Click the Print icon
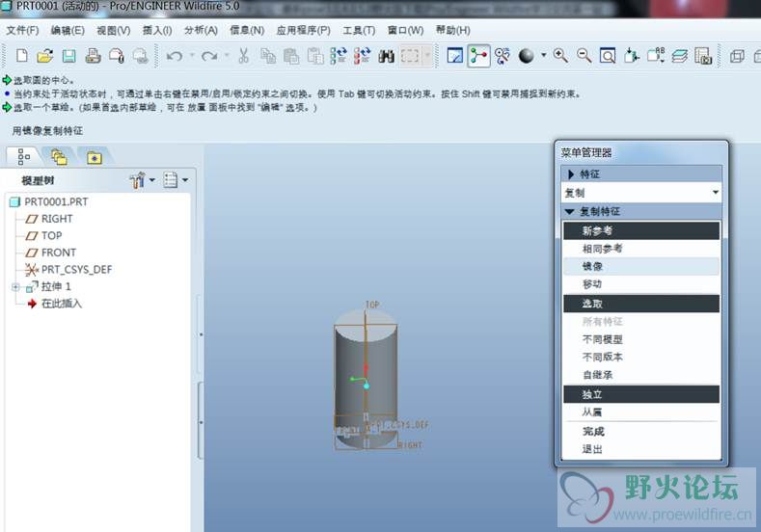 click(93, 56)
